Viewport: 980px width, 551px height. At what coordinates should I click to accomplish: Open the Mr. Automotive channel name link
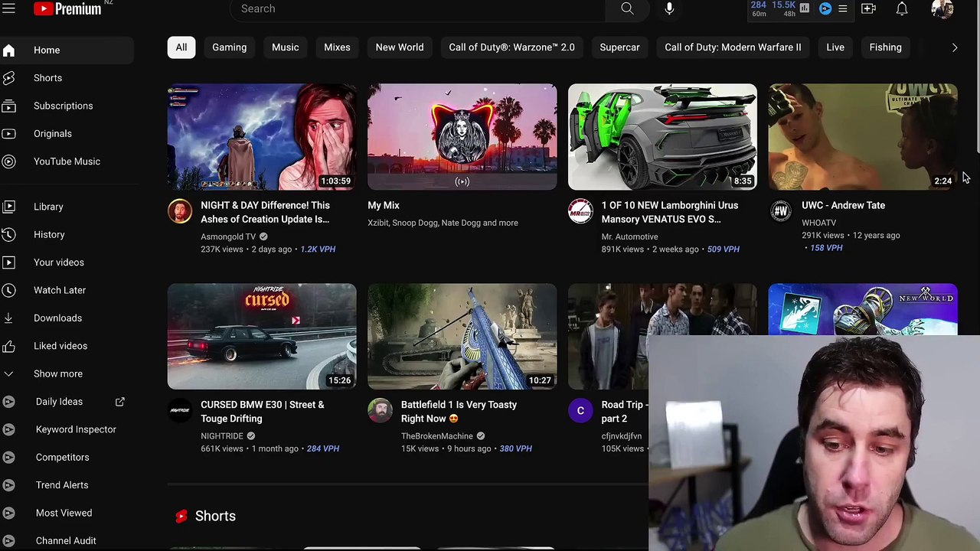point(629,236)
